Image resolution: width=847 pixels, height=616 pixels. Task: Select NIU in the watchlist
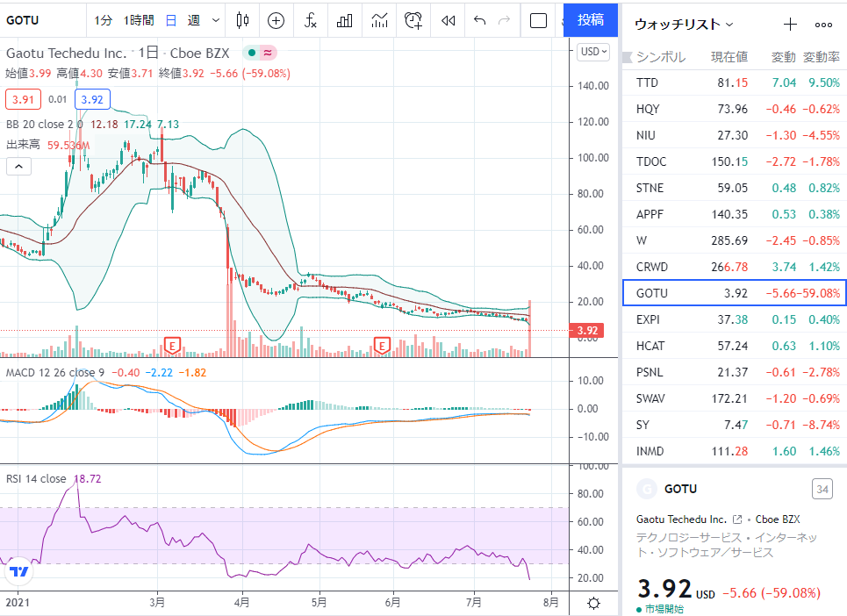tap(735, 135)
